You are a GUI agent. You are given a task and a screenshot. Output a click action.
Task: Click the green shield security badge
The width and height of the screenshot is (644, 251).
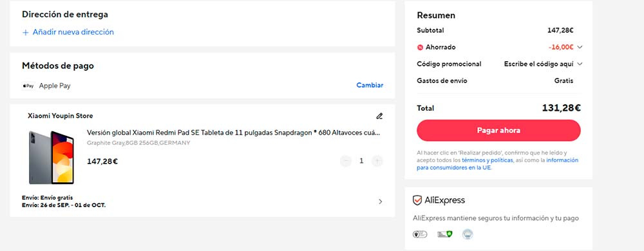pyautogui.click(x=444, y=234)
